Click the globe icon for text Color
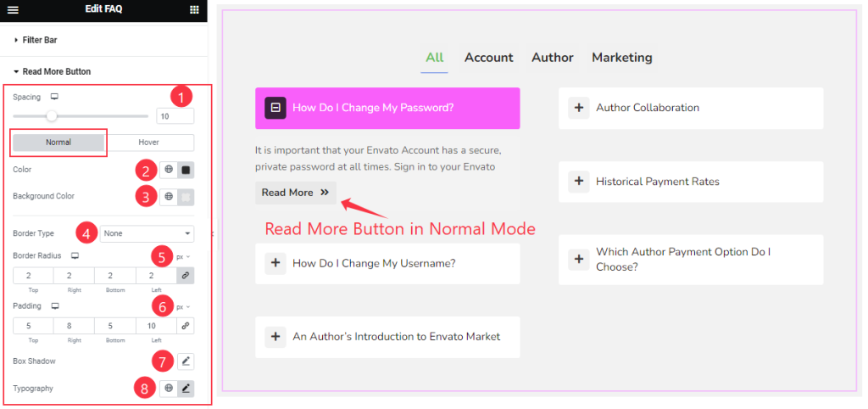This screenshot has height=409, width=868. 169,171
